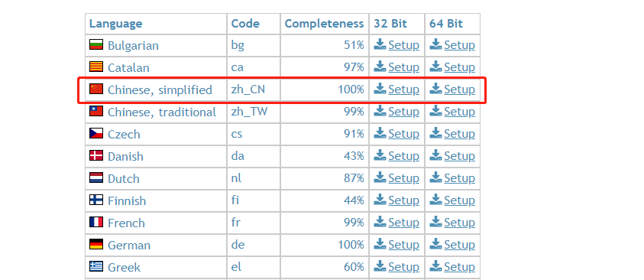Click the French flag icon
Viewport: 644px width, 280px height.
96,222
